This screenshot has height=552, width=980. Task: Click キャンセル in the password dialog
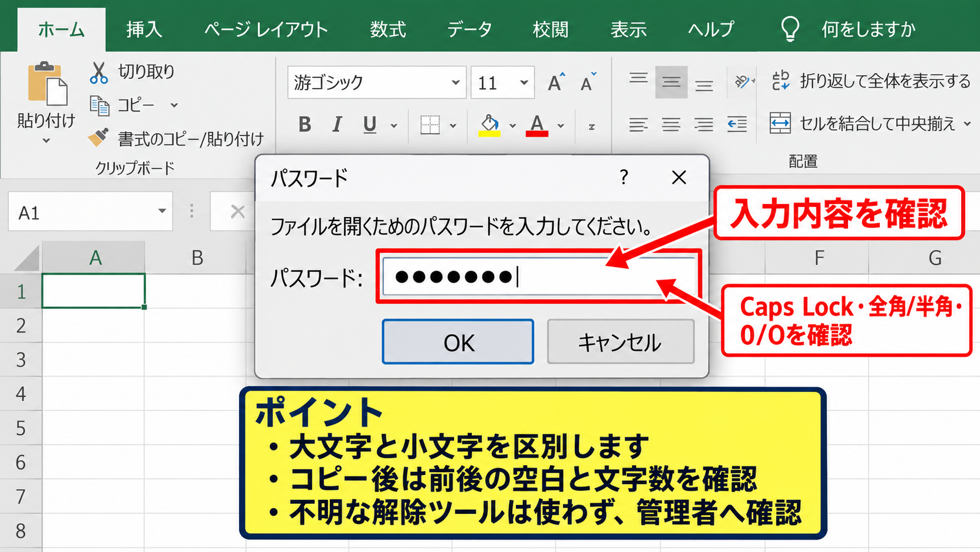[620, 342]
